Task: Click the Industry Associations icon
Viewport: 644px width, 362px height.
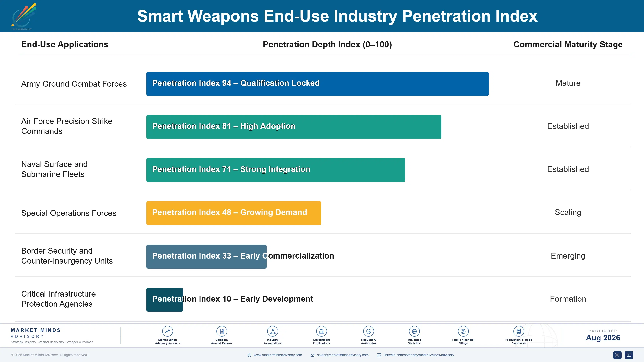Action: 273,331
